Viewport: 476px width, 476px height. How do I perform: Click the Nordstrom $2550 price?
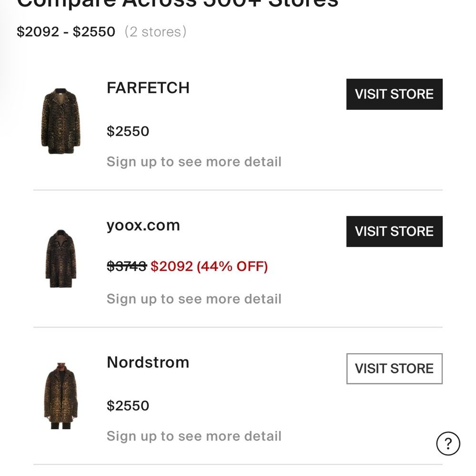[128, 406]
